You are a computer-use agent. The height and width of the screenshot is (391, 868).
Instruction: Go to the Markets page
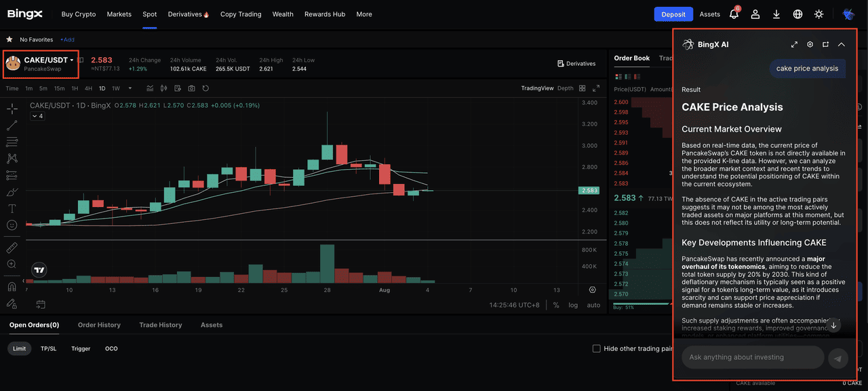coord(119,14)
